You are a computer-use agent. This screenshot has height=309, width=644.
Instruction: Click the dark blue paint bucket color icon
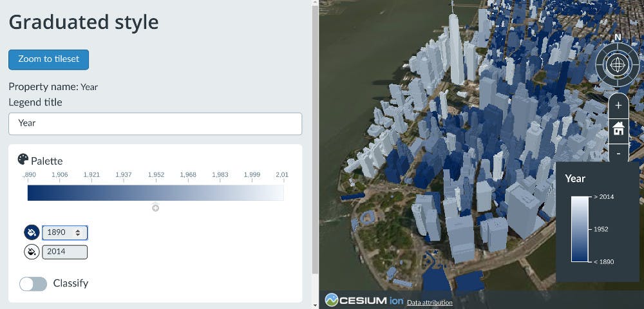coord(31,232)
